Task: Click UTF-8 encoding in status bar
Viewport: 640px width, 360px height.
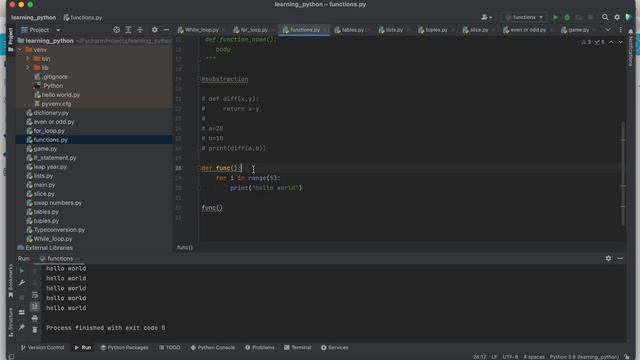Action: coord(510,357)
